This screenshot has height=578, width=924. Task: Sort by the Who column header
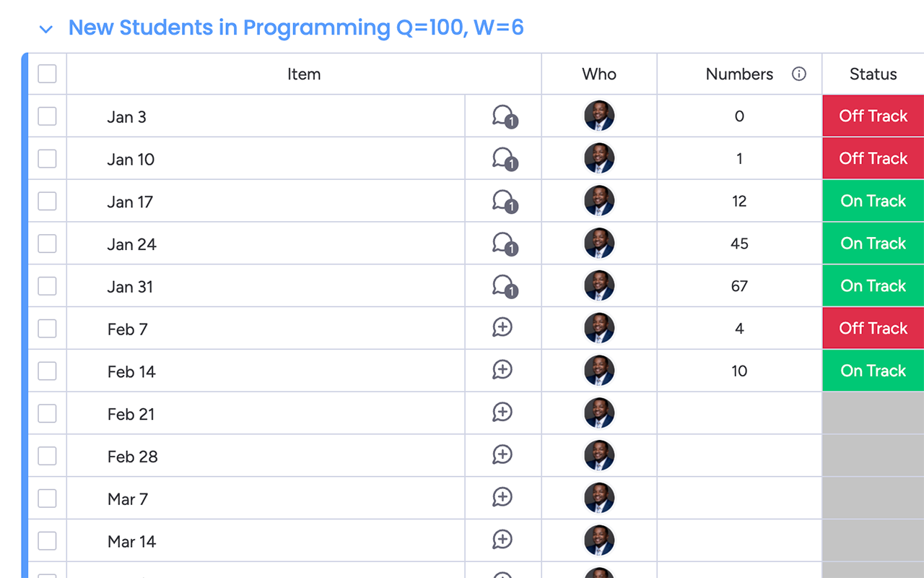599,74
